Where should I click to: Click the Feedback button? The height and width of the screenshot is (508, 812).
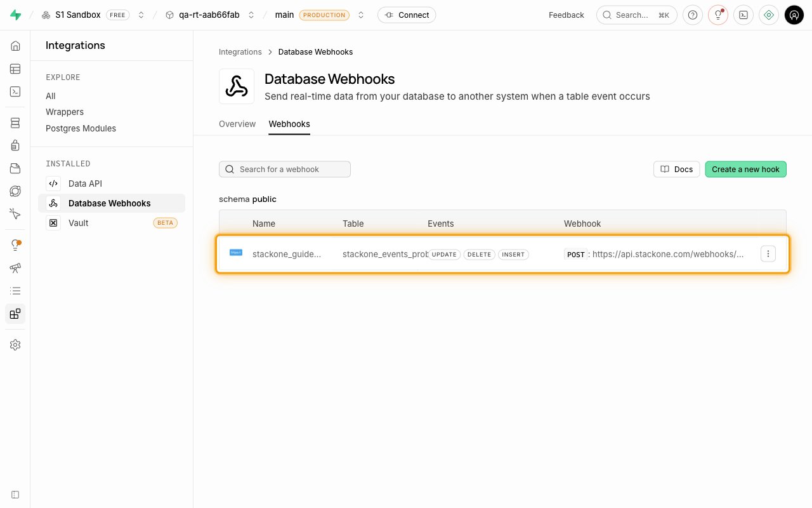pos(566,15)
